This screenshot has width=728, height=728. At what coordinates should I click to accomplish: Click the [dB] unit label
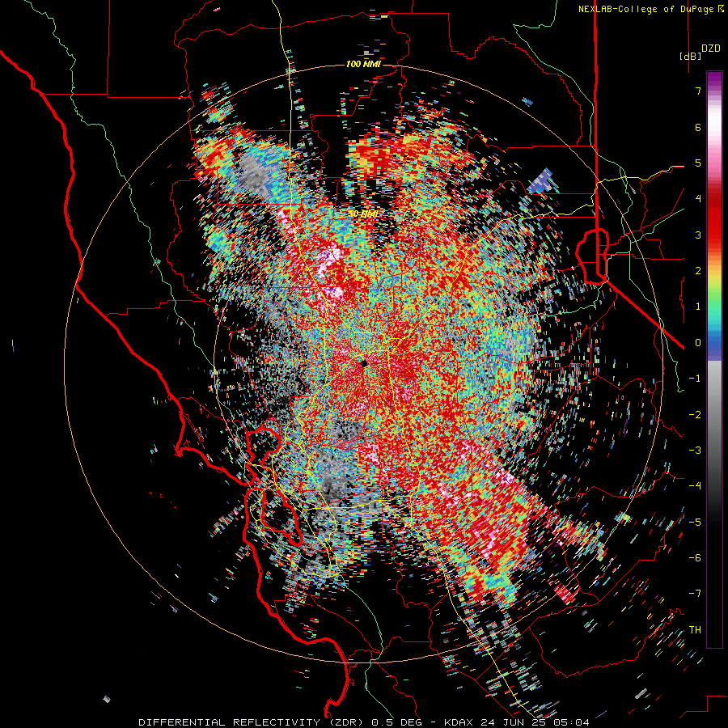click(x=690, y=57)
